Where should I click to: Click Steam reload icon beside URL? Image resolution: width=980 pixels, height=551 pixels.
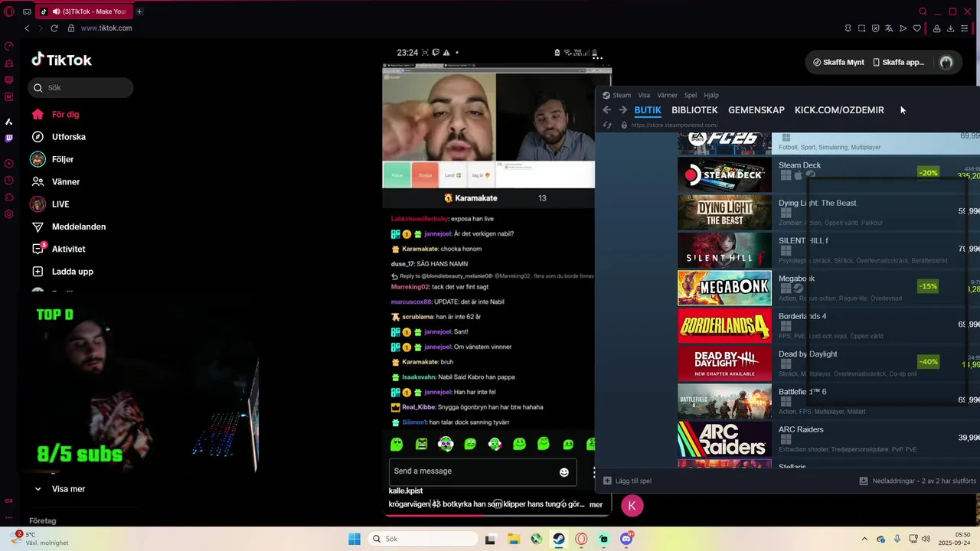607,125
